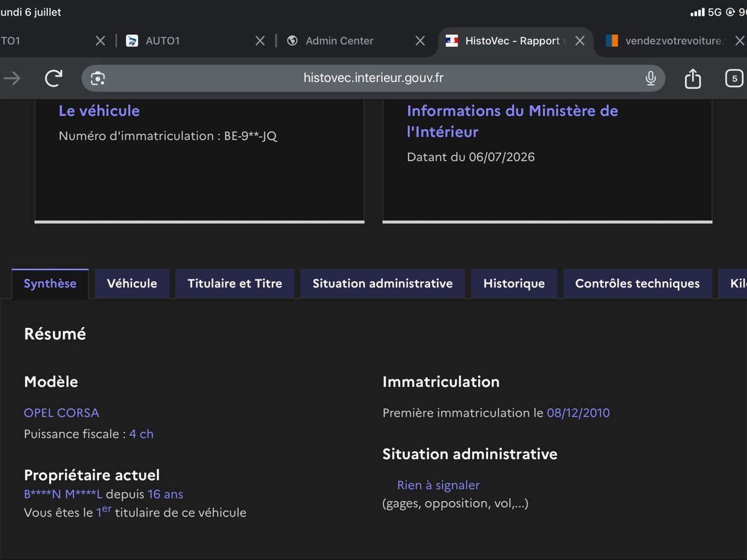Click Rien à signaler status text
The height and width of the screenshot is (560, 747).
[438, 485]
